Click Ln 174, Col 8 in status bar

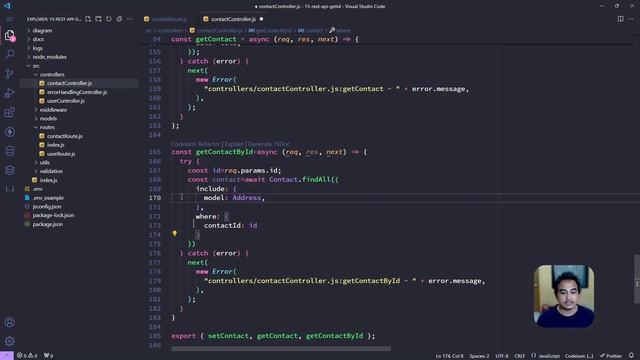point(449,356)
